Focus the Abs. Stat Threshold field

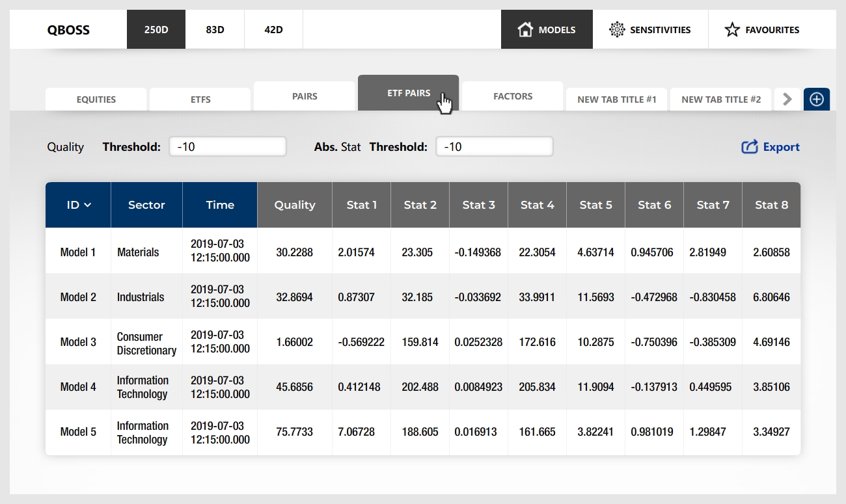[x=495, y=146]
